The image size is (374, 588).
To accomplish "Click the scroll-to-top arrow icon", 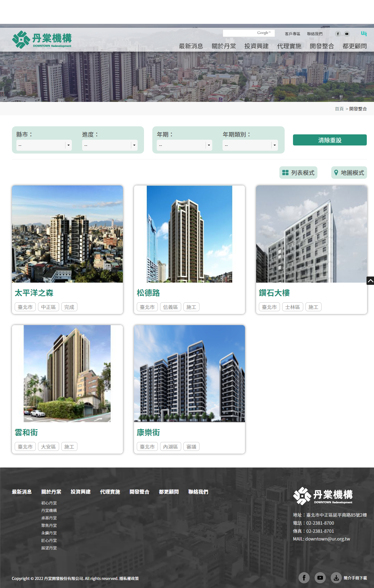I will 370,281.
